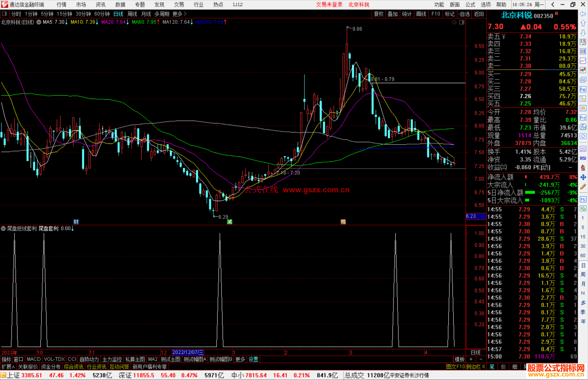Collapse the sidebar with 侧边栏 button
Screen dimensions: 588x380
(x=476, y=367)
